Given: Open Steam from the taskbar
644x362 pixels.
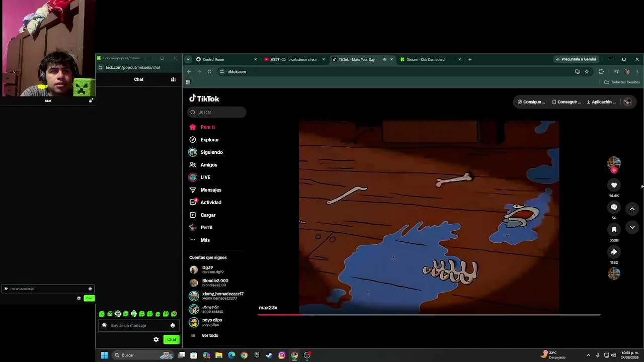Looking at the screenshot, I should tap(269, 355).
